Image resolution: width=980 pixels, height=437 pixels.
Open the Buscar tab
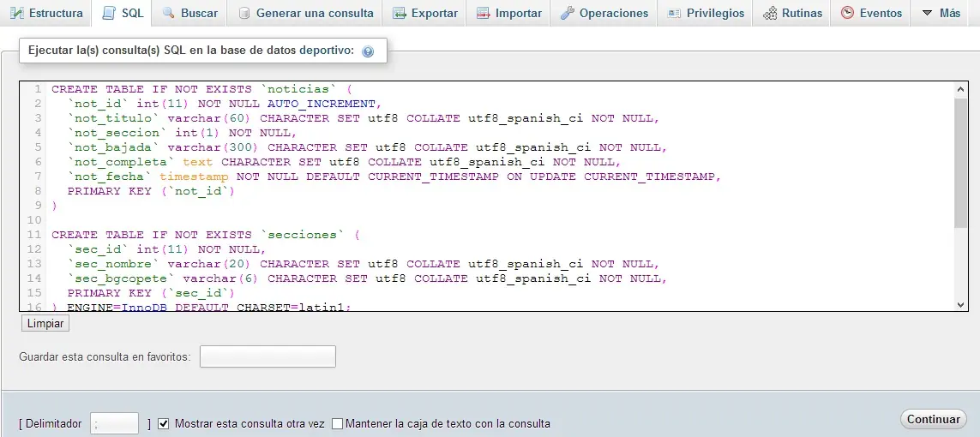(189, 13)
